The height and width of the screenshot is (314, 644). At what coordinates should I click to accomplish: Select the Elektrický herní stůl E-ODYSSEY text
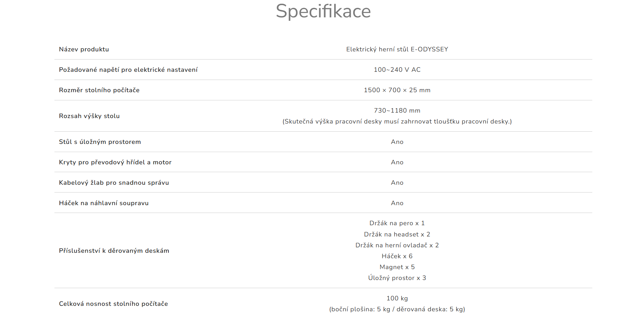397,49
